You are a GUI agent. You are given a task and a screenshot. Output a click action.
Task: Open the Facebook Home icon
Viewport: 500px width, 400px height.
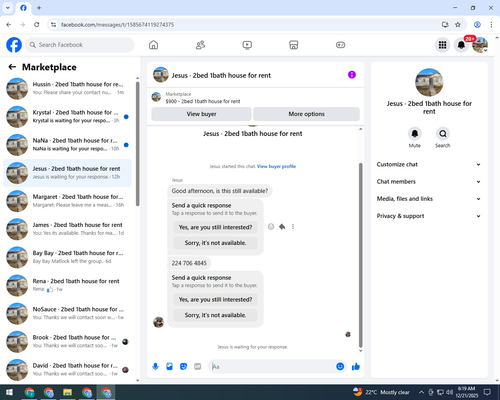click(153, 45)
